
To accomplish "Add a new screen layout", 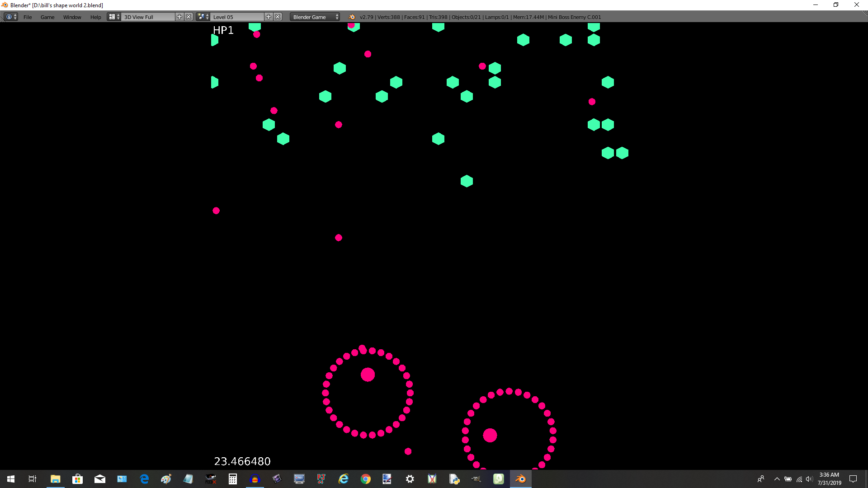I will 179,17.
